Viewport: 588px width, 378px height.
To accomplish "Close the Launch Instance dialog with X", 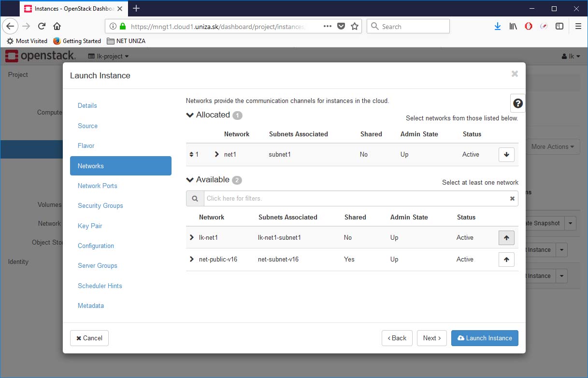I will tap(515, 73).
